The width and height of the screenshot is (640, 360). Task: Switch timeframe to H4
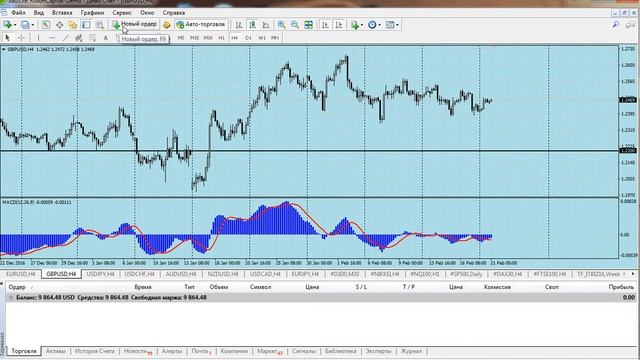[x=235, y=38]
